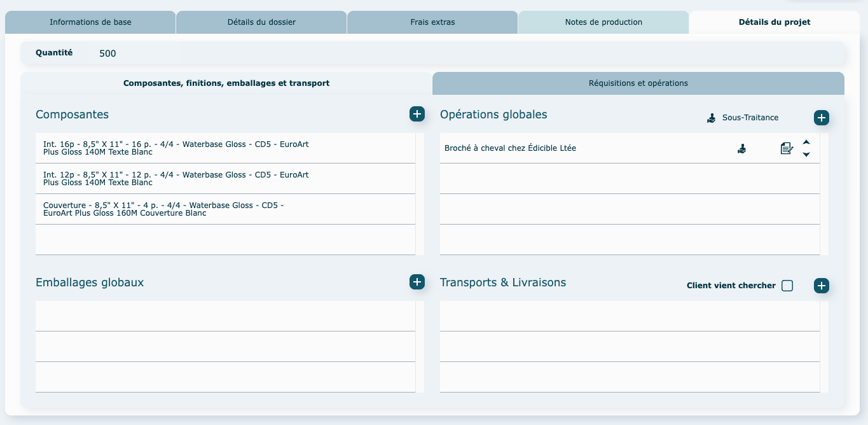Open Notes de production tab
The image size is (868, 425).
(603, 22)
